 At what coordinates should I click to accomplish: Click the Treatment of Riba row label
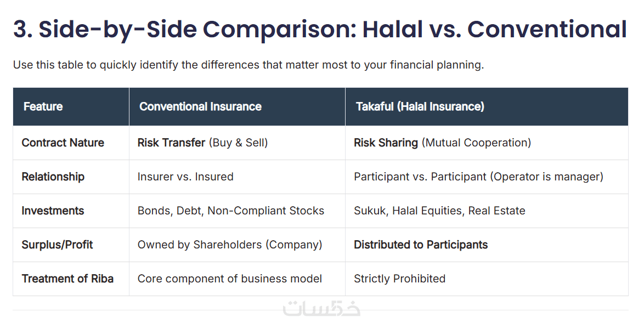tap(67, 279)
